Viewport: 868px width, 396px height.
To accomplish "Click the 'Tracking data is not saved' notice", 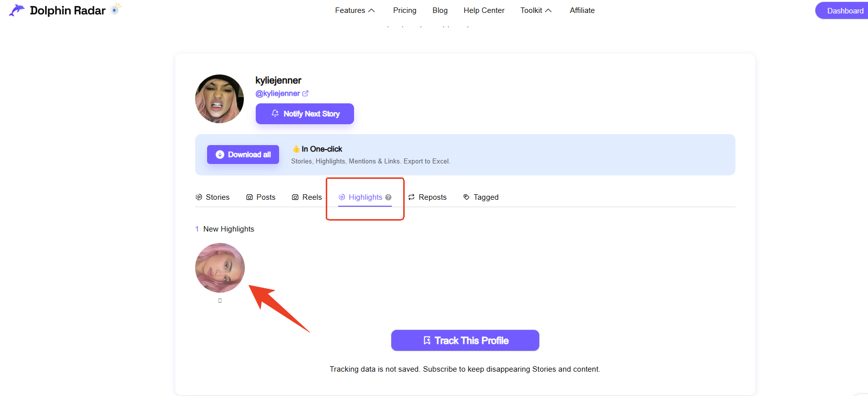I will (465, 369).
